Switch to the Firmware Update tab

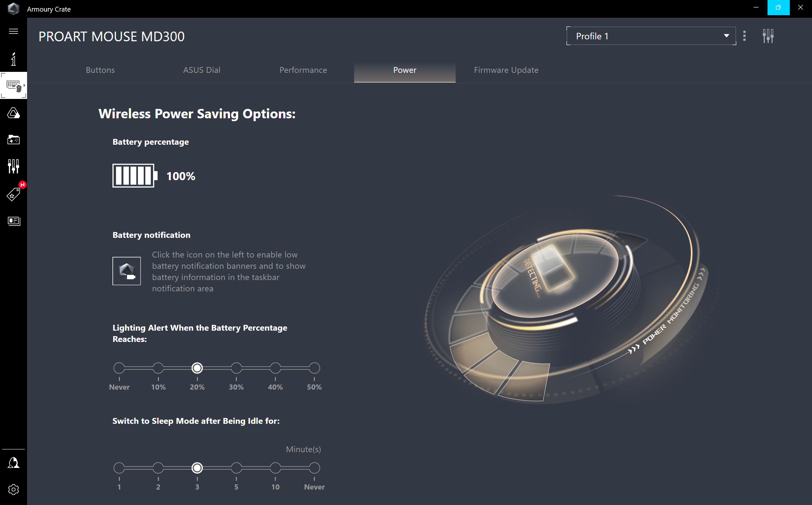coord(506,70)
